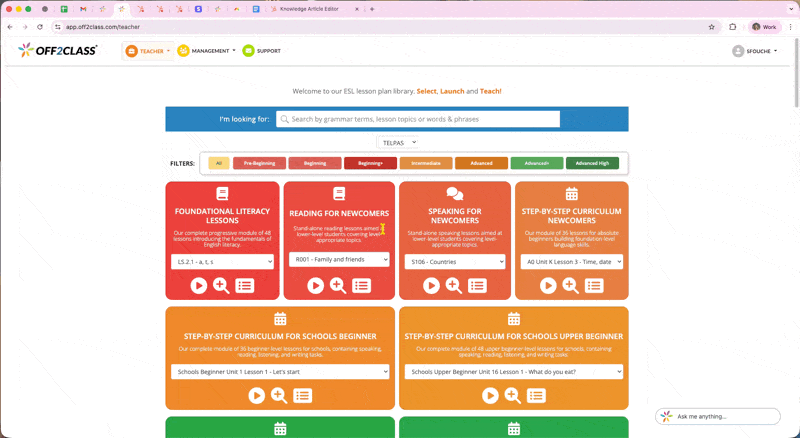Play the Schools Beginner Unit 1 lesson
The width and height of the screenshot is (800, 438).
click(x=257, y=396)
